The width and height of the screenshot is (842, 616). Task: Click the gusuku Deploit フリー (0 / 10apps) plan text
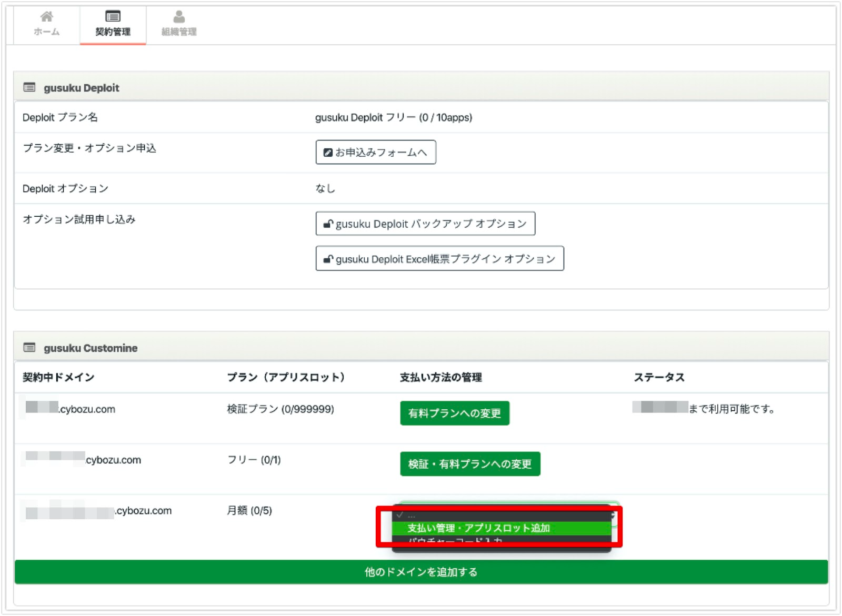point(394,117)
